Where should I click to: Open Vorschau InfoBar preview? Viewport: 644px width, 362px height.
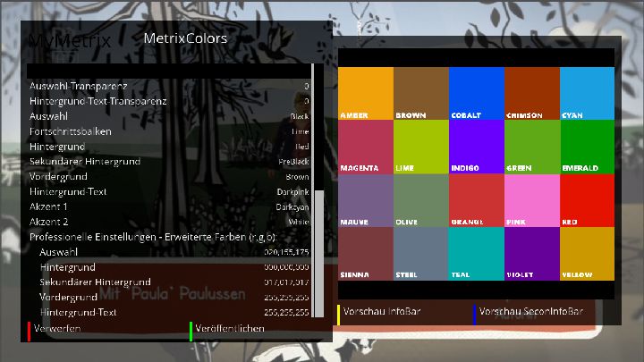(383, 312)
